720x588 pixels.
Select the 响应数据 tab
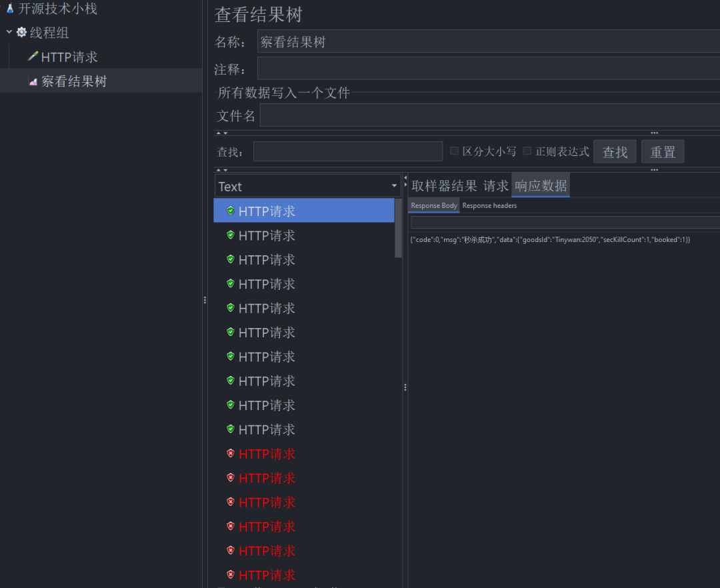pos(541,186)
